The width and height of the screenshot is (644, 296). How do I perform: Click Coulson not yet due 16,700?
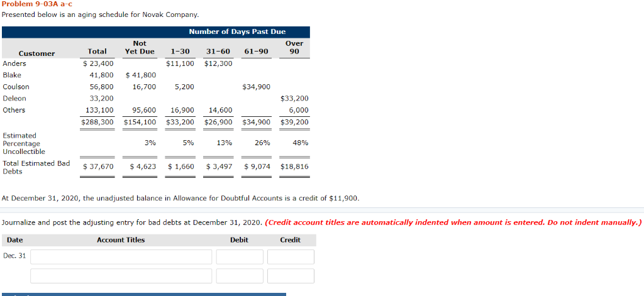[x=144, y=87]
